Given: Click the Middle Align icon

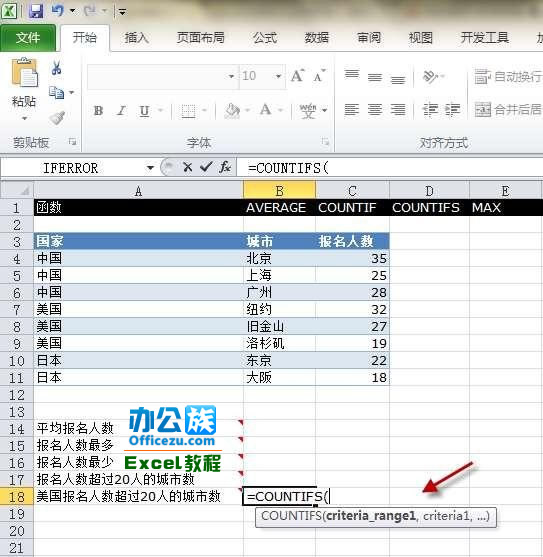Looking at the screenshot, I should click(x=375, y=77).
